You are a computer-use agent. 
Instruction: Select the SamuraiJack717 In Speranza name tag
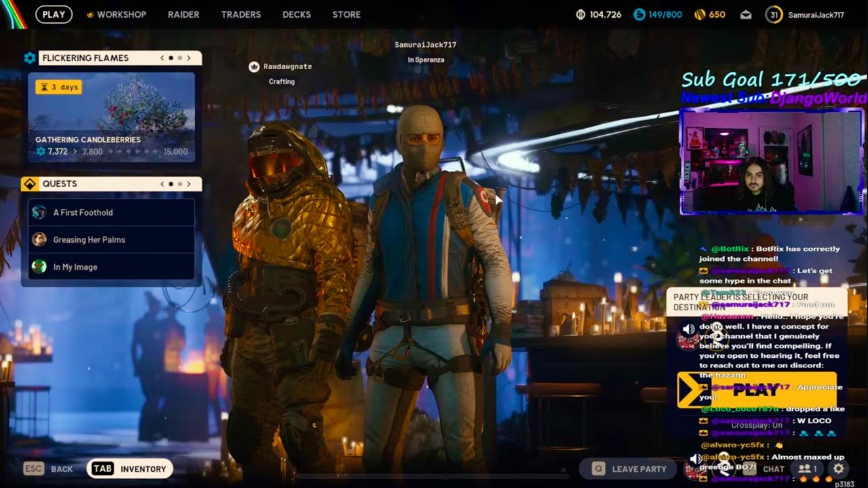coord(426,52)
